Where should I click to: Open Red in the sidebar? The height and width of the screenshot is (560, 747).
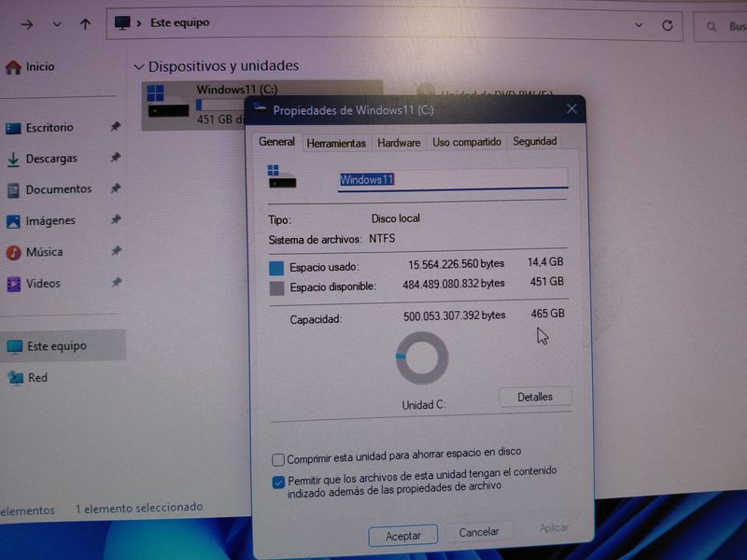28,378
